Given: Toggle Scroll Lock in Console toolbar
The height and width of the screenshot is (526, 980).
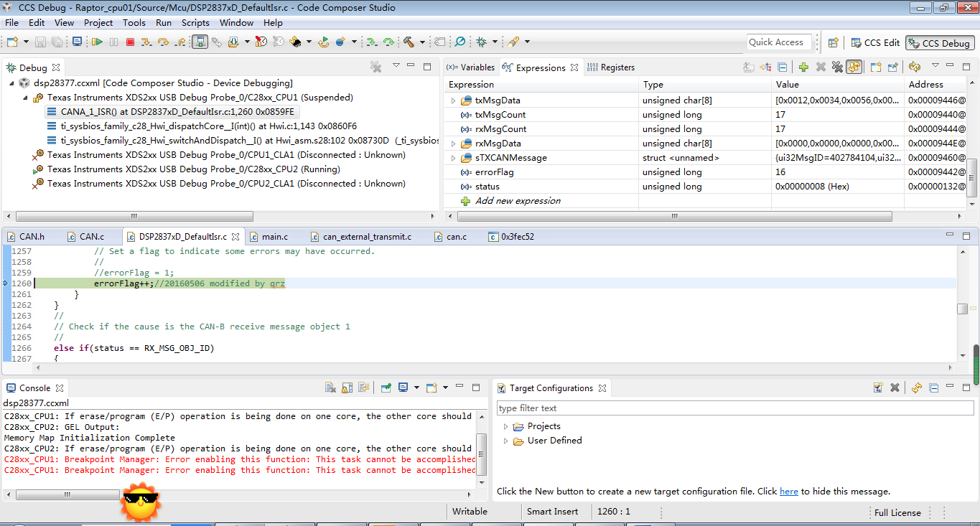Looking at the screenshot, I should [347, 388].
